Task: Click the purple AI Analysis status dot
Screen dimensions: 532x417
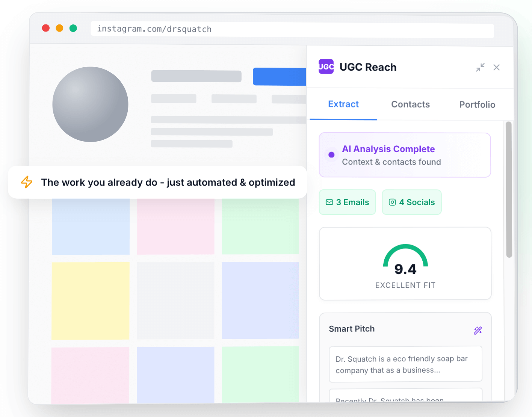Action: 331,155
